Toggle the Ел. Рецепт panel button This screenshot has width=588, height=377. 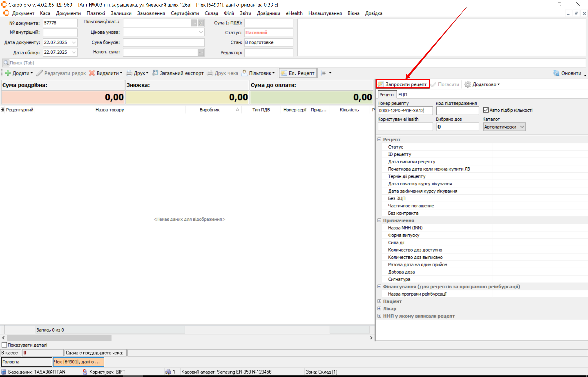click(298, 73)
